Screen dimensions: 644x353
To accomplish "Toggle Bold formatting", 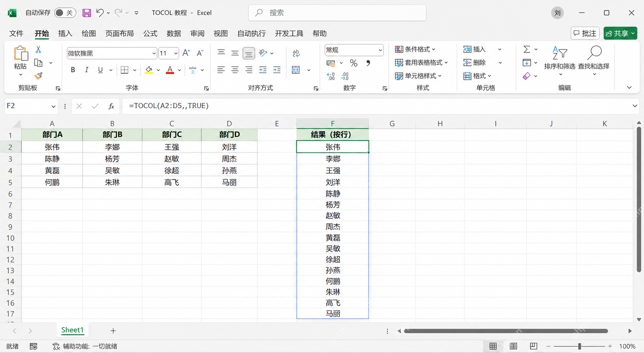I will click(x=73, y=70).
